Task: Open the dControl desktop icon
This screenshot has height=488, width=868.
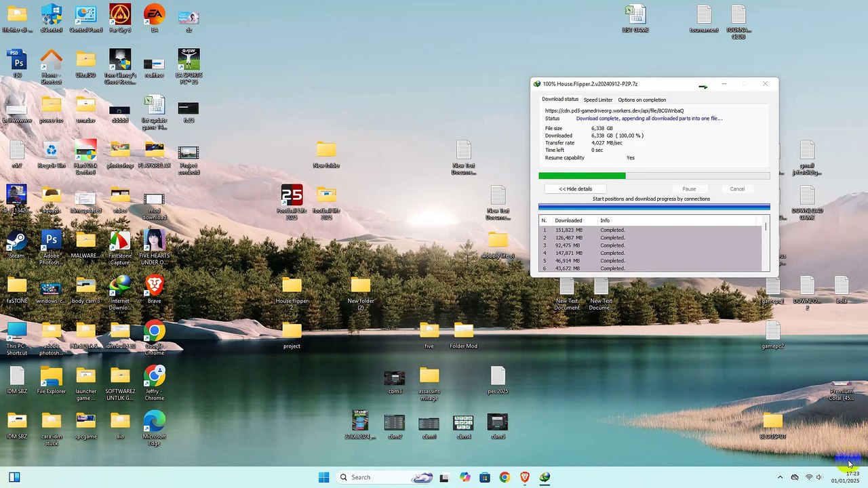Action: point(51,18)
